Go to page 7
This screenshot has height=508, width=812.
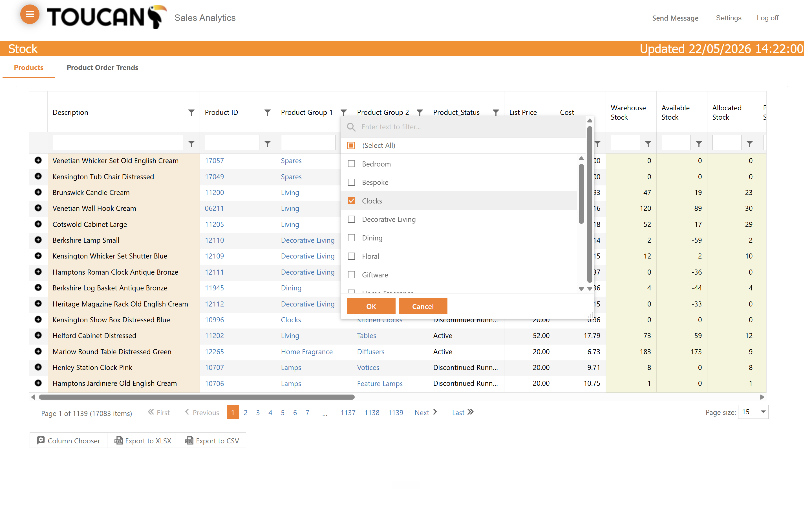(307, 413)
